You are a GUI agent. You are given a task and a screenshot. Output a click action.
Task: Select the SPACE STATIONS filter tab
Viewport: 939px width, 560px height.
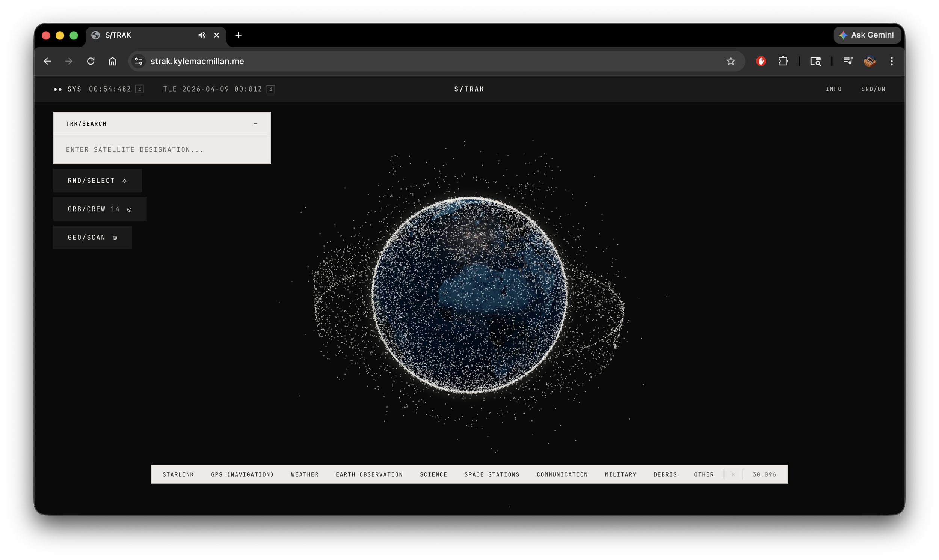(x=492, y=474)
